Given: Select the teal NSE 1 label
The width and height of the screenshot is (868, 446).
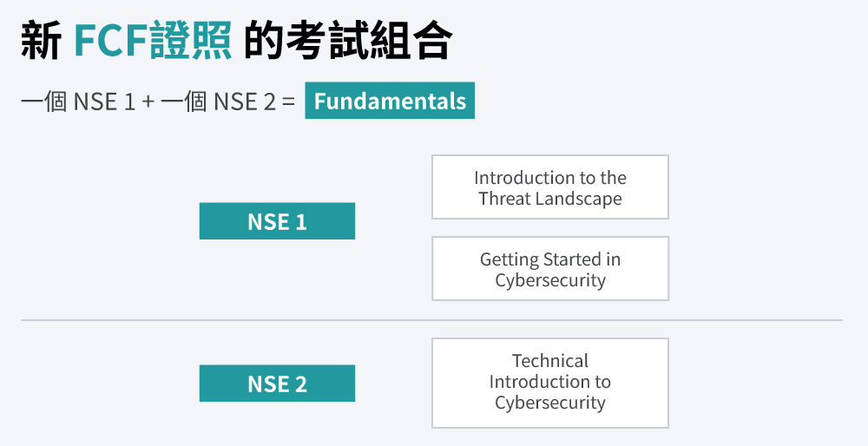Looking at the screenshot, I should 277,220.
